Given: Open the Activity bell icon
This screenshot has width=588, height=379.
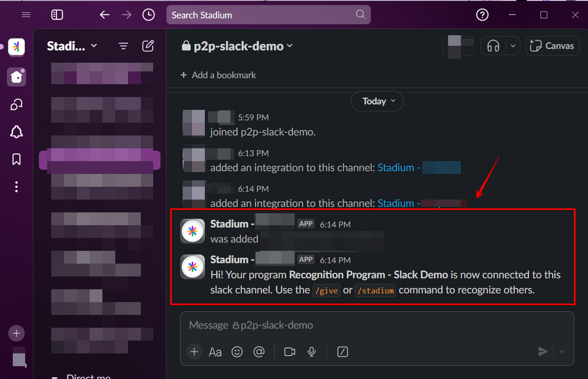Looking at the screenshot, I should coord(16,132).
